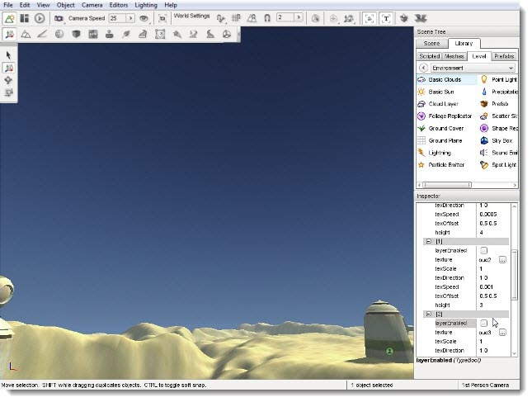Open the Terrain Editor tool
Image resolution: width=532 pixels, height=402 pixels.
coord(26,34)
